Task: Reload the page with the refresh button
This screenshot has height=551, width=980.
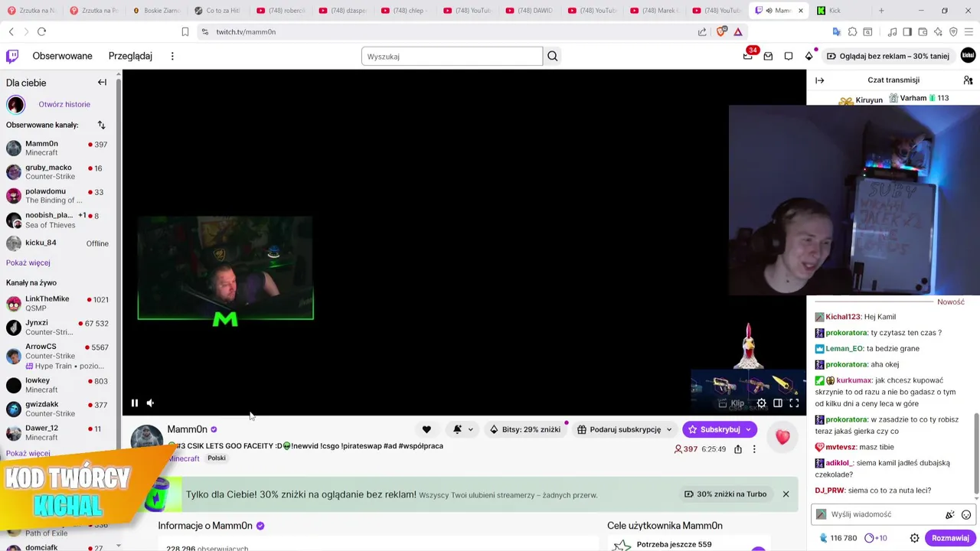Action: coord(41,31)
